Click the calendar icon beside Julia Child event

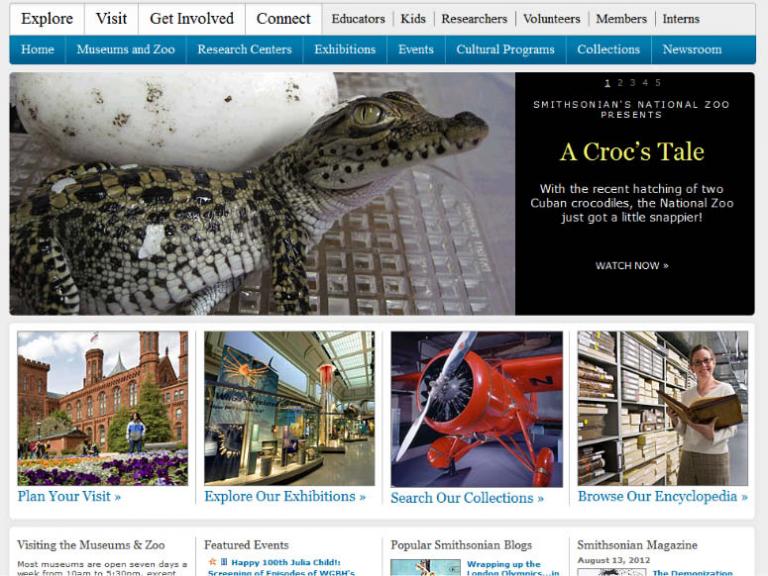coord(224,562)
